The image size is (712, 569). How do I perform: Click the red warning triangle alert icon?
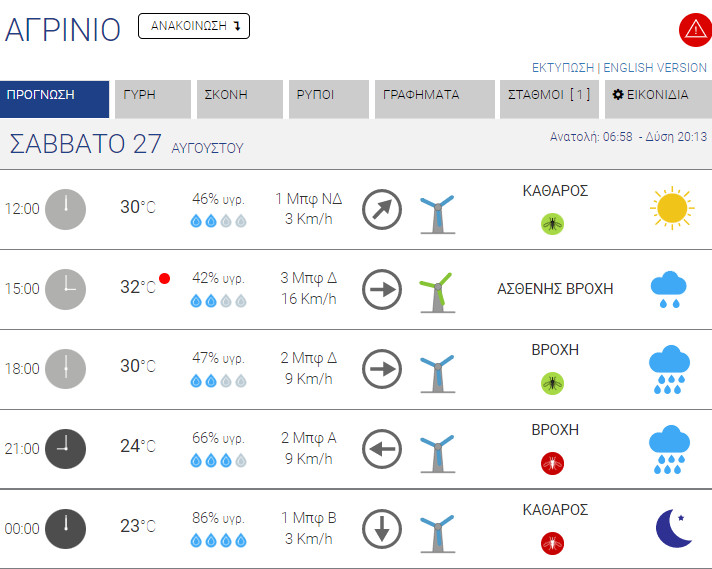click(693, 30)
